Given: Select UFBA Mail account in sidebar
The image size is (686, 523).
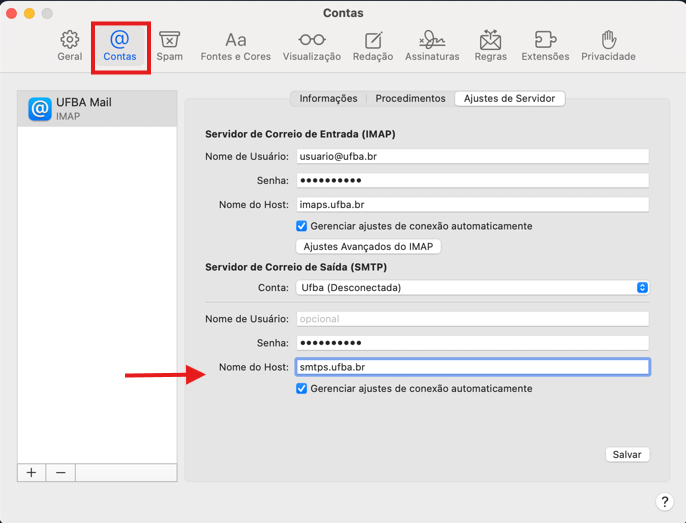Looking at the screenshot, I should click(97, 109).
